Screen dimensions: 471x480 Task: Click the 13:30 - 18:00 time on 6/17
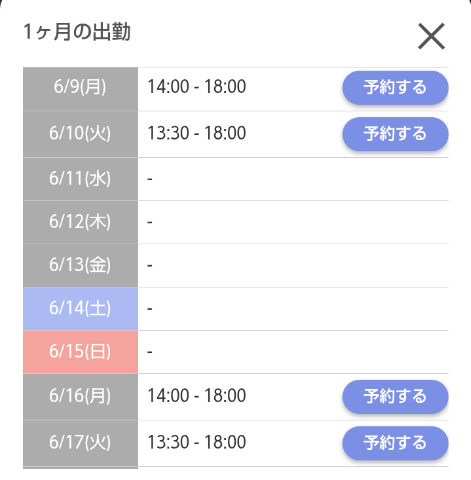[197, 442]
